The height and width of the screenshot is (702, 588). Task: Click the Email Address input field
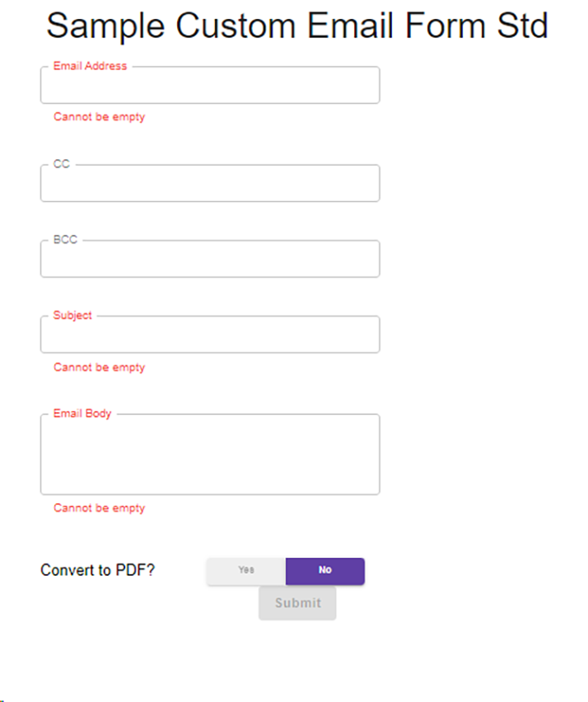(x=210, y=85)
